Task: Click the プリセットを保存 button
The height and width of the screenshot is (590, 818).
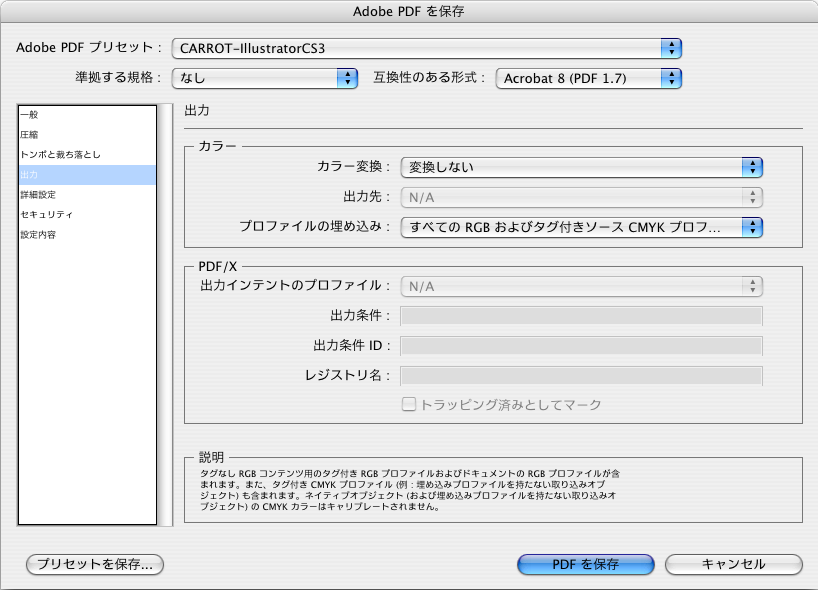Action: [x=93, y=565]
